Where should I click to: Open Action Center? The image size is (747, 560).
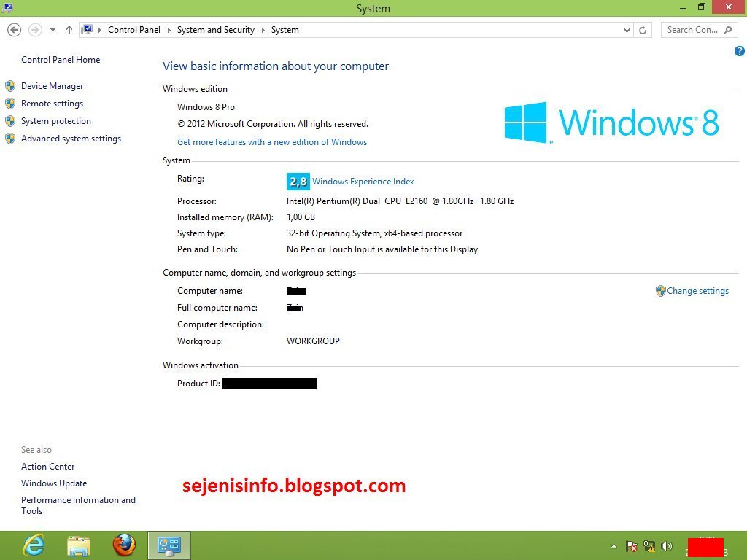(x=47, y=467)
